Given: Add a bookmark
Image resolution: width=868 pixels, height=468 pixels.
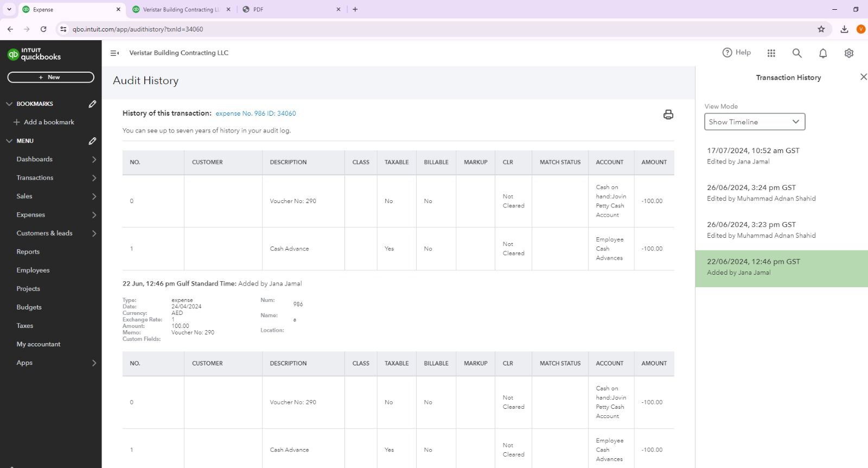Looking at the screenshot, I should 43,122.
